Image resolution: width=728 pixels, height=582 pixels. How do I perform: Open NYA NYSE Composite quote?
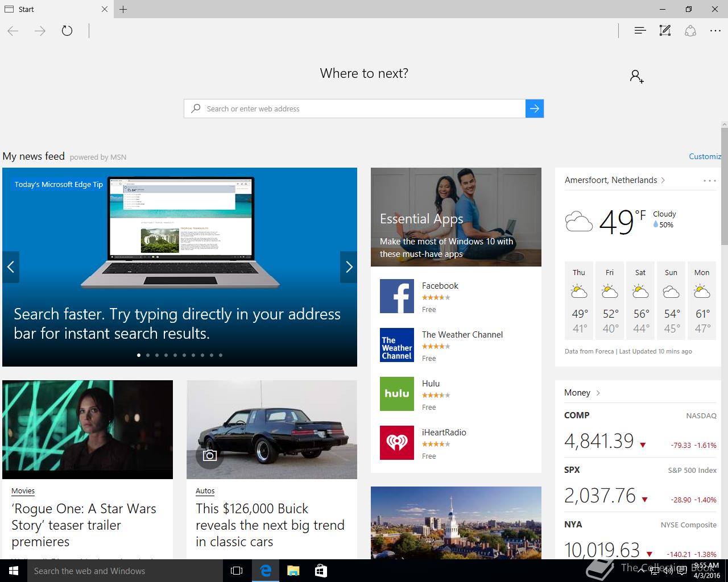640,538
